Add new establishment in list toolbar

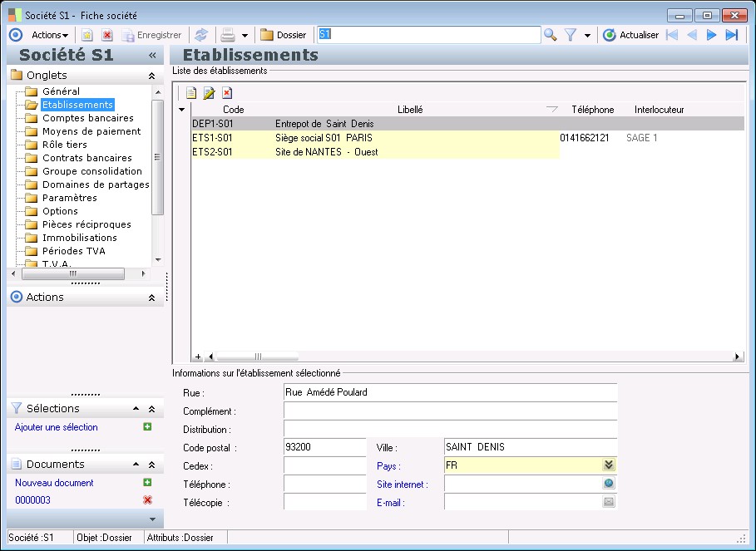[191, 93]
